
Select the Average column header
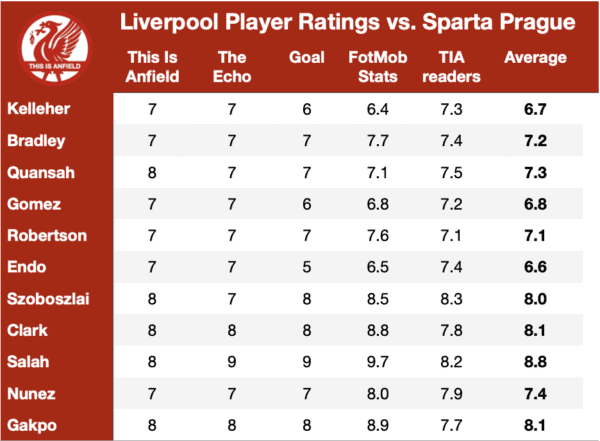[535, 58]
